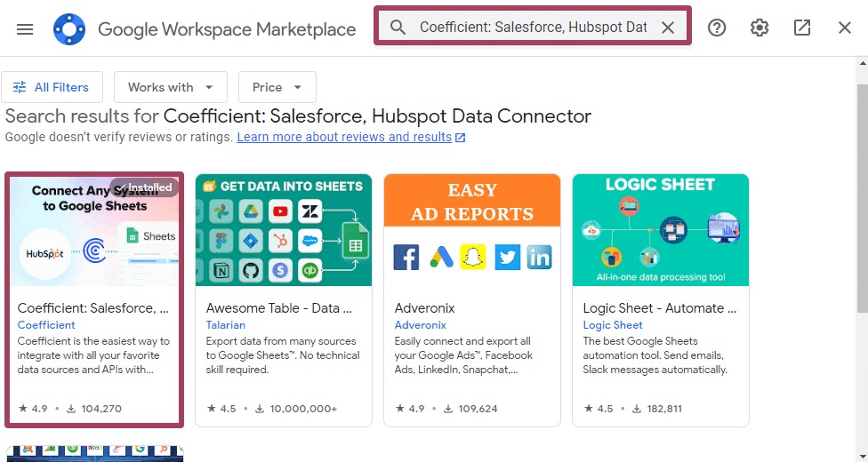The width and height of the screenshot is (868, 462).
Task: Open the Talarian developer link
Action: [225, 325]
